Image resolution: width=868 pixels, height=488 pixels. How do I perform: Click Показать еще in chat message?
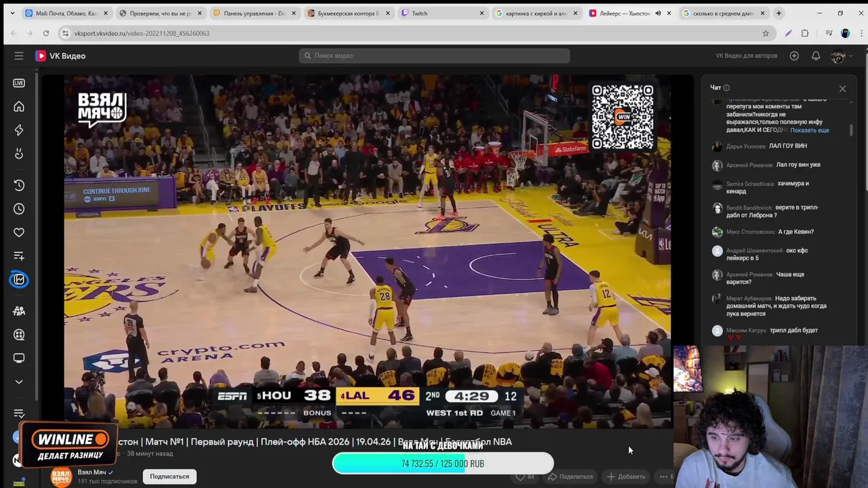pos(809,130)
